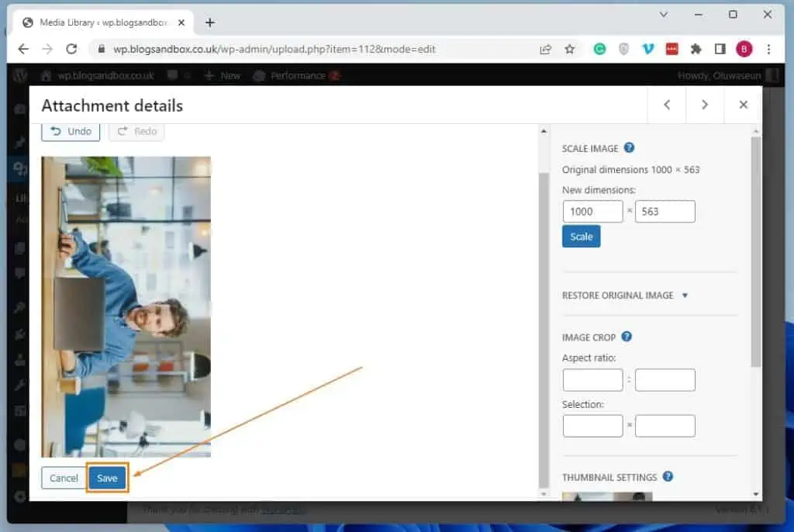
Task: Click the selection height field
Action: click(665, 426)
